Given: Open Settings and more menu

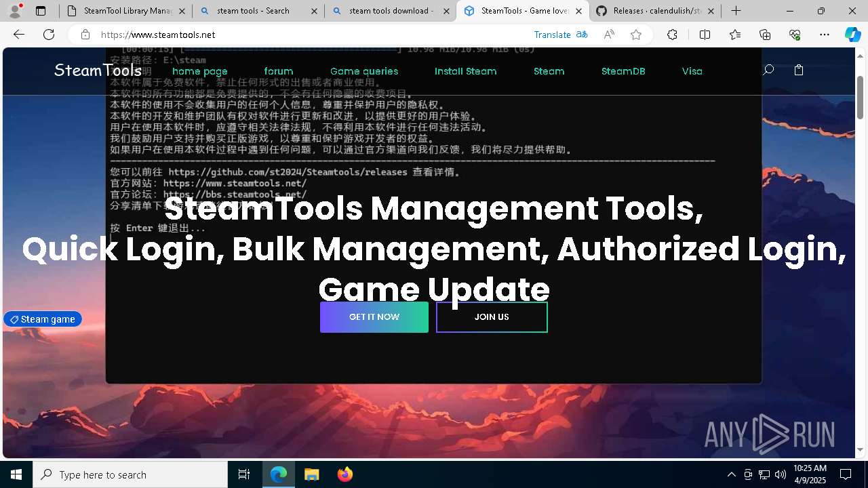Looking at the screenshot, I should click(825, 35).
